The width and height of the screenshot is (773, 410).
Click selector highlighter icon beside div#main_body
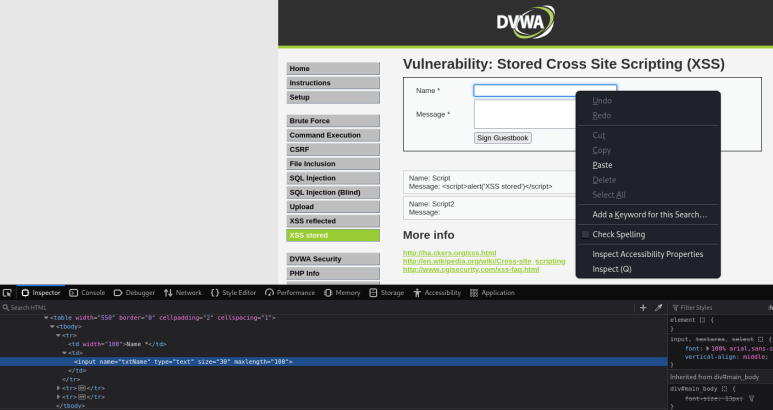click(x=724, y=389)
